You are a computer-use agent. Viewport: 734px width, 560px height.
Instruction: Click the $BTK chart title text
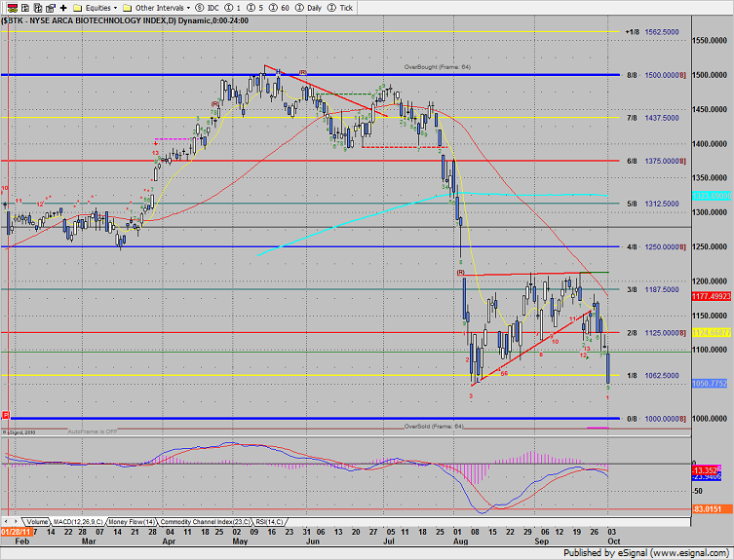[125, 20]
